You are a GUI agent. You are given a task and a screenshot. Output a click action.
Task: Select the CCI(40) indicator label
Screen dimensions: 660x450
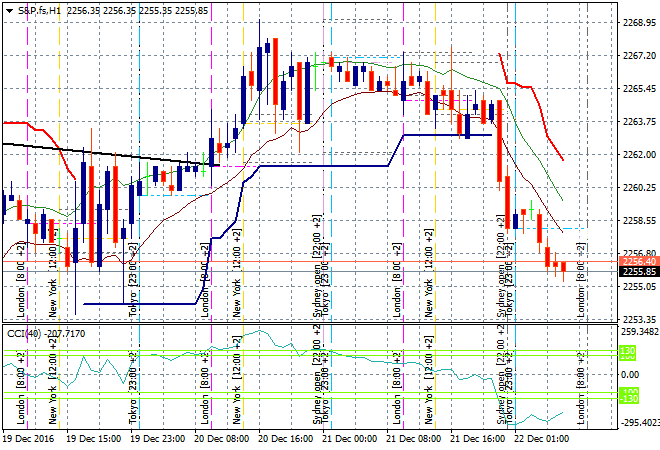pos(20,331)
